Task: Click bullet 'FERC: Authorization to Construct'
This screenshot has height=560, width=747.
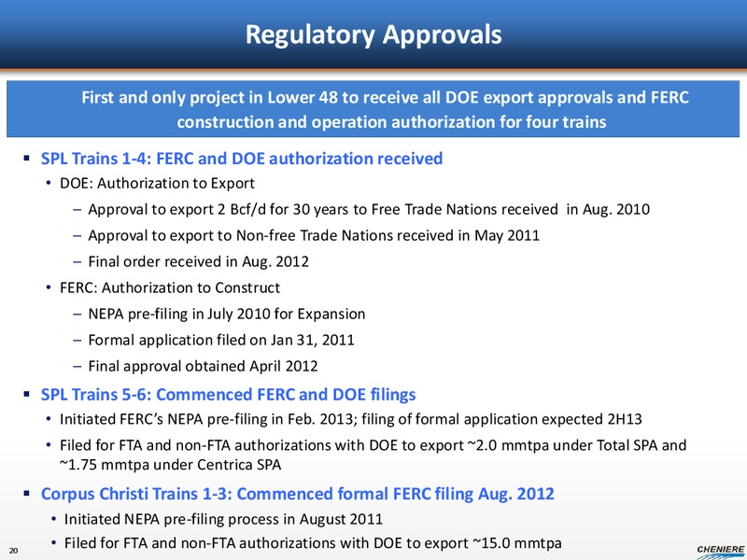Action: pyautogui.click(x=170, y=287)
